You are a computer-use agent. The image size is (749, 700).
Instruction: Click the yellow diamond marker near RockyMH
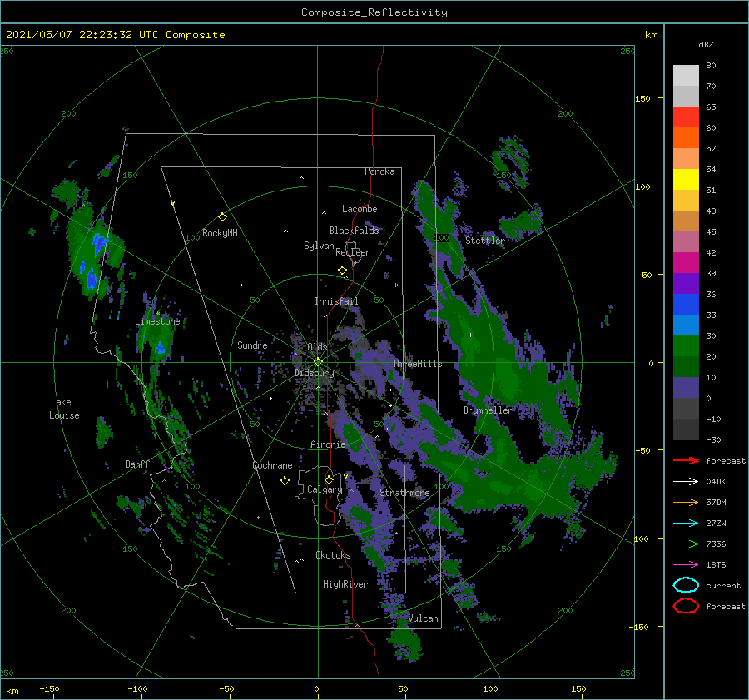click(222, 217)
